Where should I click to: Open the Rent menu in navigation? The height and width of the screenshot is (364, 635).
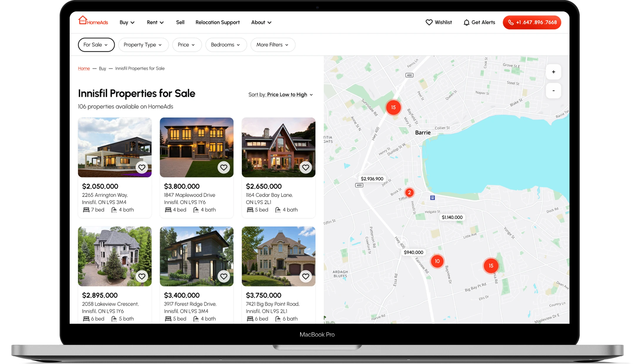pyautogui.click(x=155, y=22)
